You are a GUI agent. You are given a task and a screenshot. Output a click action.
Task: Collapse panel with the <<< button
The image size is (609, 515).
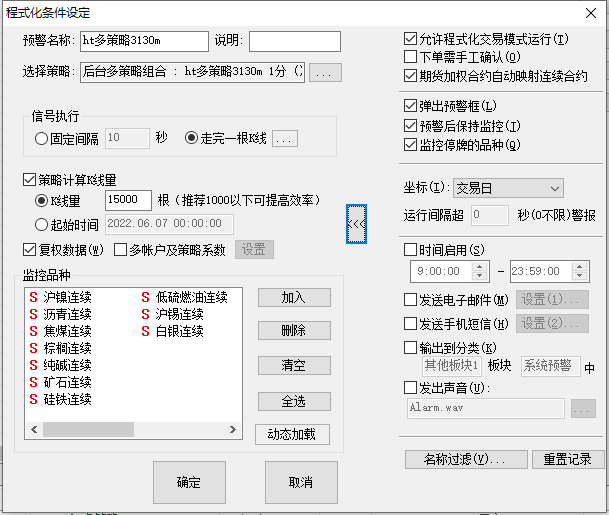pos(356,224)
